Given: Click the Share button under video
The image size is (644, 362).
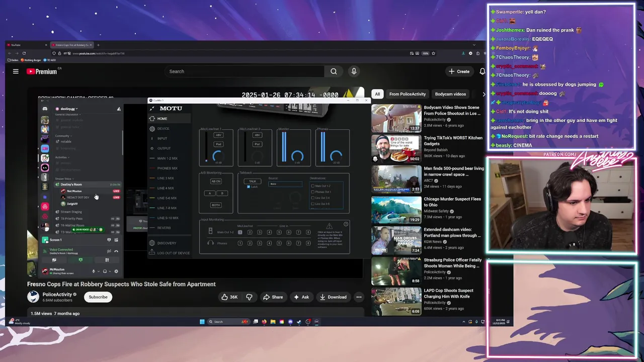Looking at the screenshot, I should pos(273,297).
